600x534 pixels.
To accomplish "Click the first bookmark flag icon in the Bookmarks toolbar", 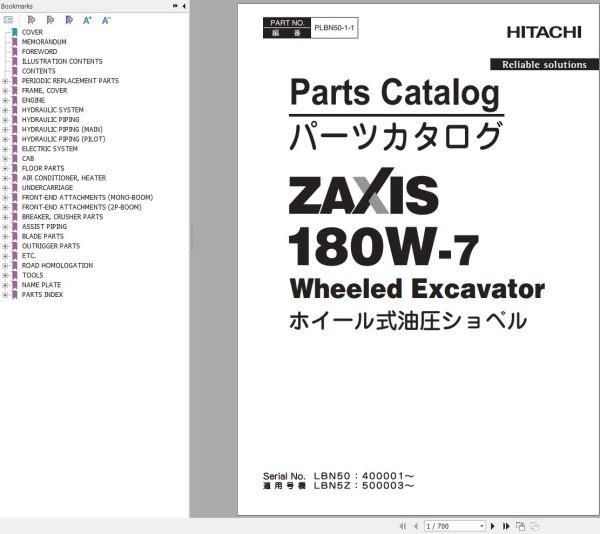I will [31, 20].
